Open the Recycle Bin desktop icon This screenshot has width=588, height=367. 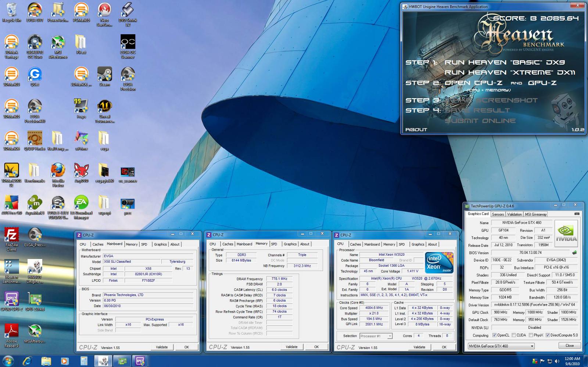[11, 12]
